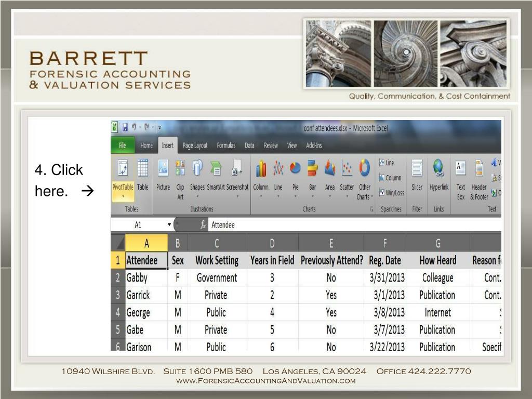
Task: Switch to the Home tab
Action: click(146, 145)
